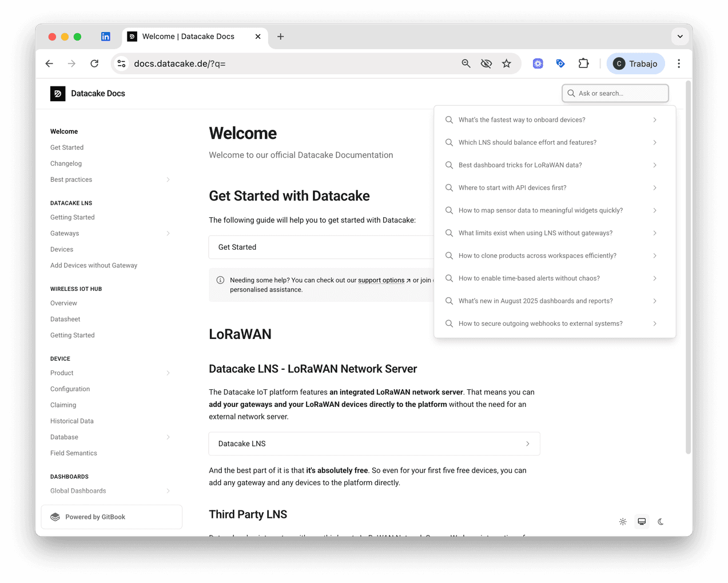Screen dimensions: 728x583
Task: Click search icon beside webhooks suggestion
Action: [x=449, y=324]
